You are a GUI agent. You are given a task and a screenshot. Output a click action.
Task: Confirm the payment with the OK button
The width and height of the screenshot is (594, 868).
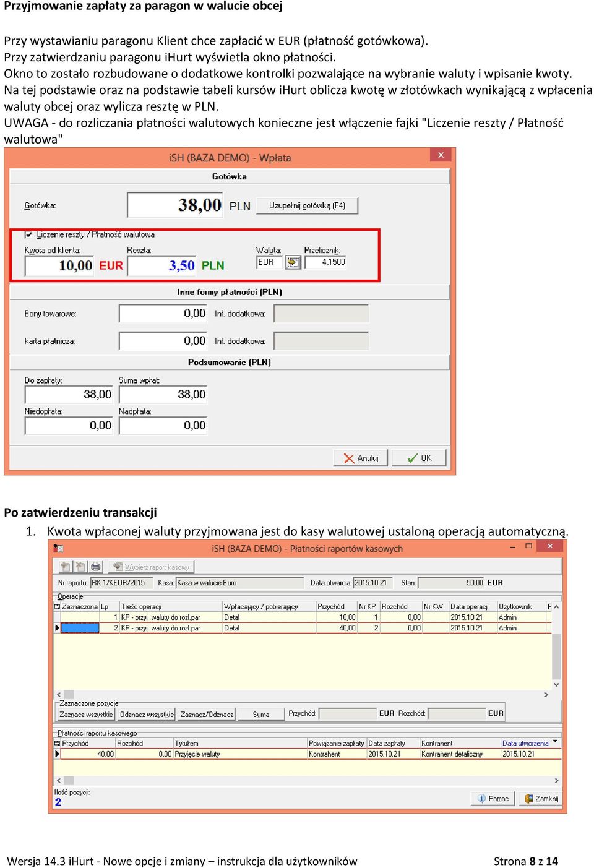(x=419, y=458)
